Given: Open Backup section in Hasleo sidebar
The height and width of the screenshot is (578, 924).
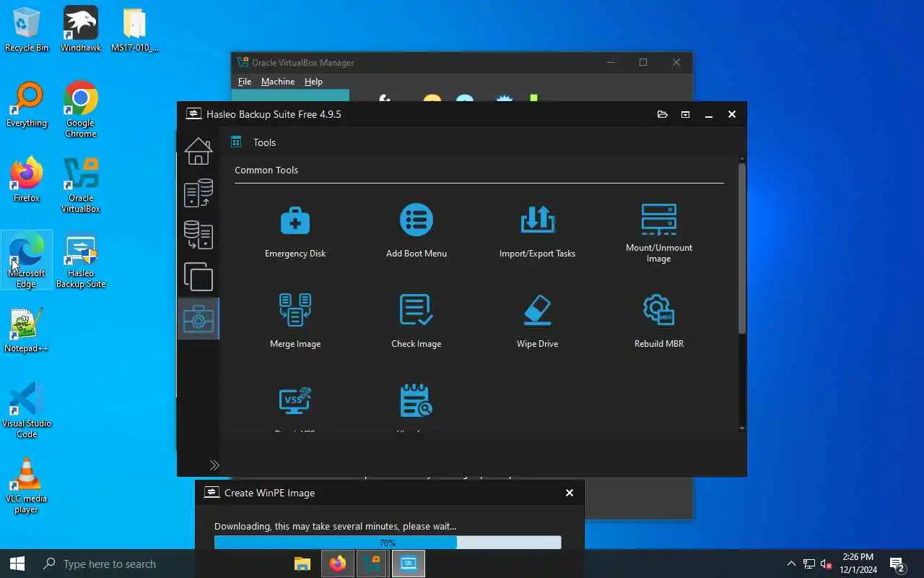Looking at the screenshot, I should point(198,193).
